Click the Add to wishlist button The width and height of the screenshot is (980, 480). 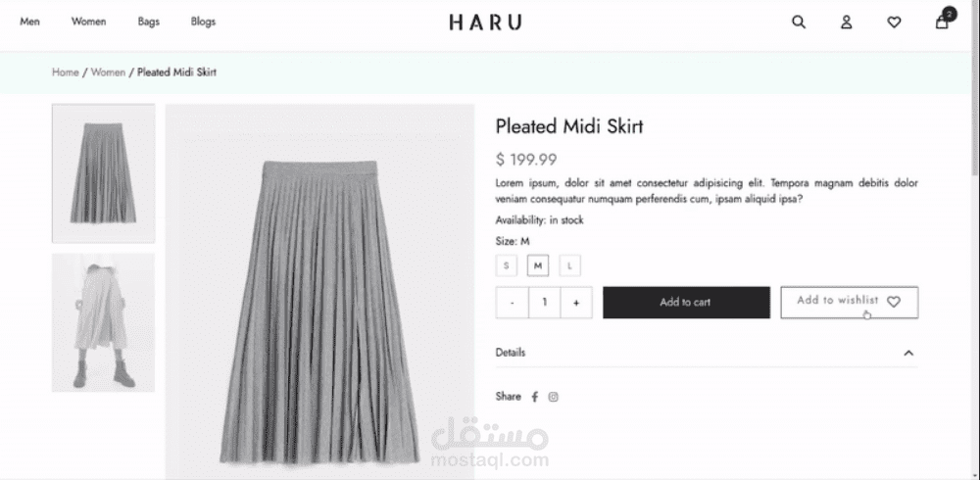point(850,303)
